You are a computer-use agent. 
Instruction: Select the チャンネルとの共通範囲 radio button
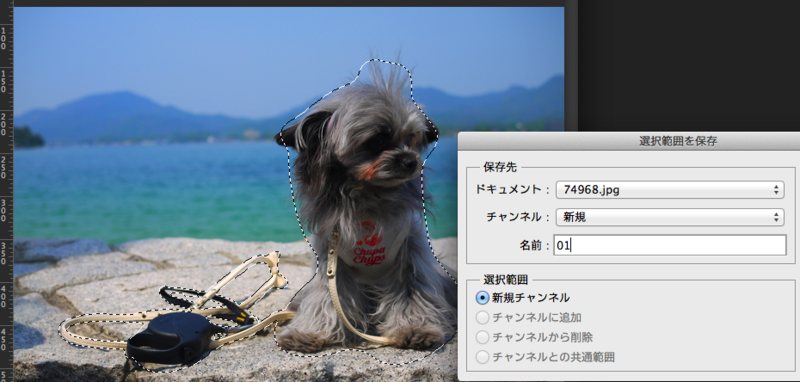click(x=482, y=357)
